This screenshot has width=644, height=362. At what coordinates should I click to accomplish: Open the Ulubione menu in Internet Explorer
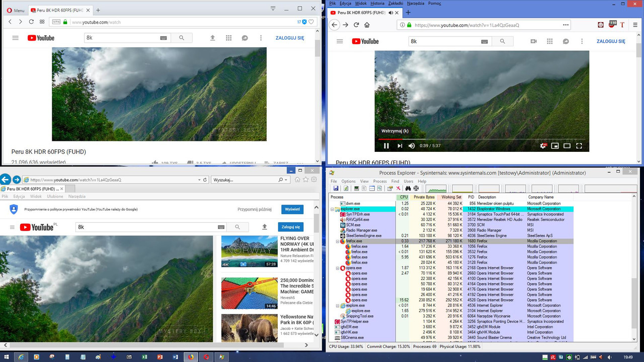(55, 197)
